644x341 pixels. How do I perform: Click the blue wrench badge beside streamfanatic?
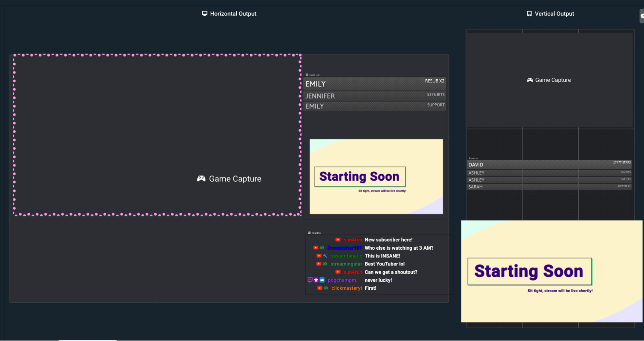click(325, 256)
